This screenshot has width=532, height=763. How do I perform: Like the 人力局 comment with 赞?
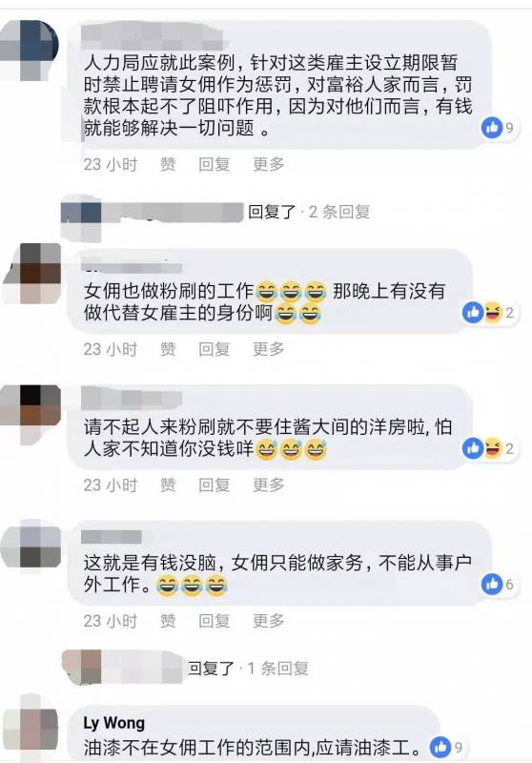[168, 164]
